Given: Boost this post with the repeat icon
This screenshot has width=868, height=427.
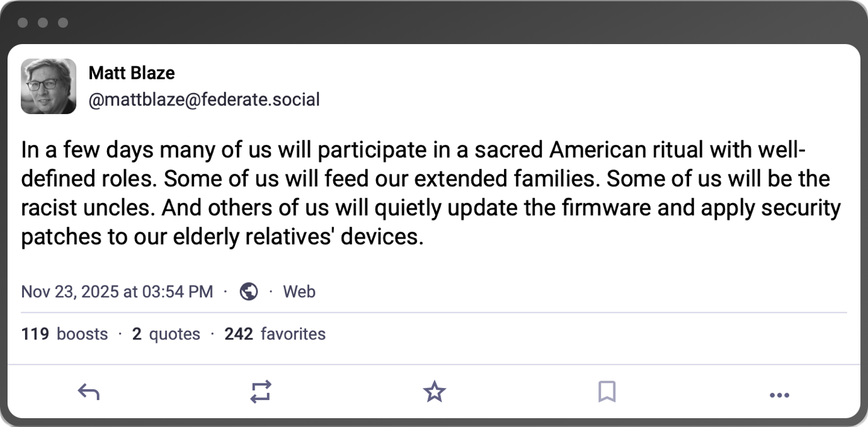Looking at the screenshot, I should point(261,392).
